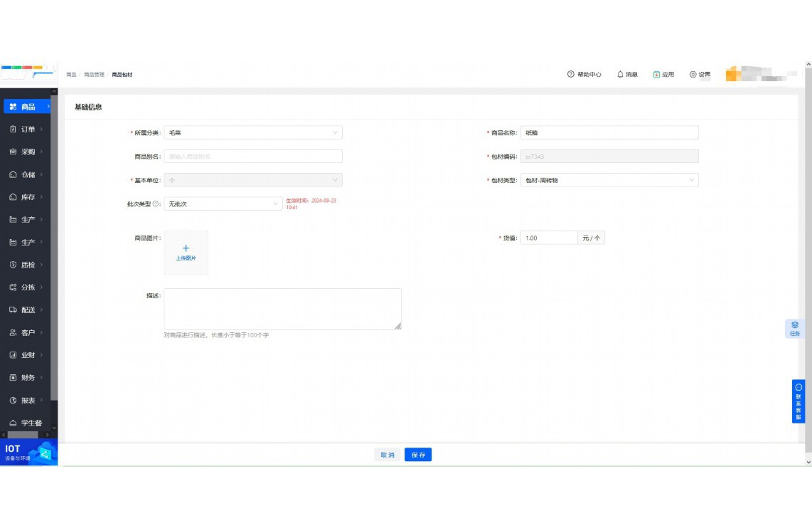Go to 质检 in the sidebar

(28, 265)
